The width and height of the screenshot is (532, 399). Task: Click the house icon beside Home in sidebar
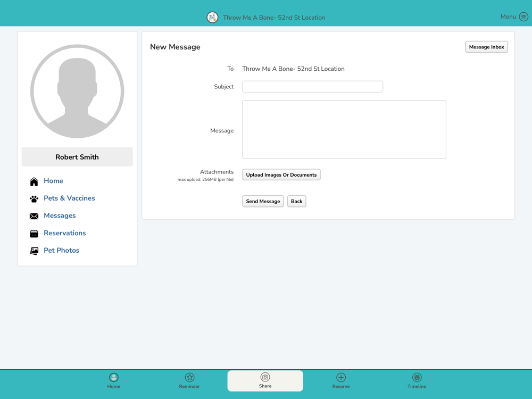point(34,181)
